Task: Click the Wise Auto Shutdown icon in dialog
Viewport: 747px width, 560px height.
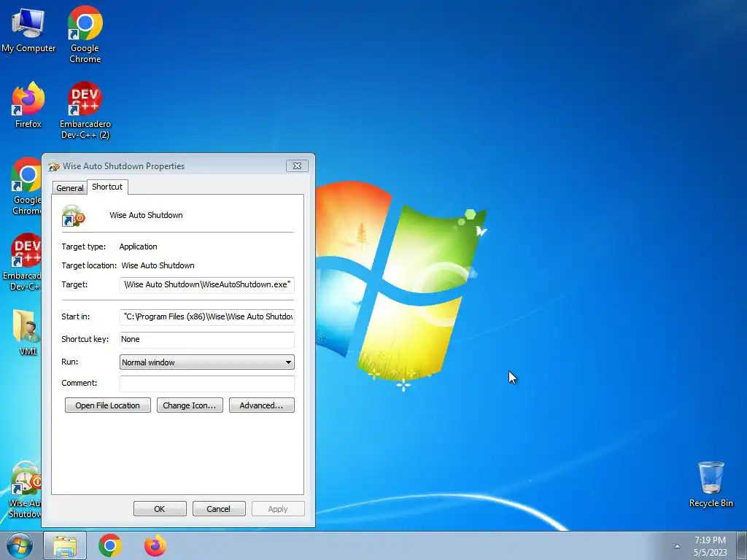Action: [73, 215]
